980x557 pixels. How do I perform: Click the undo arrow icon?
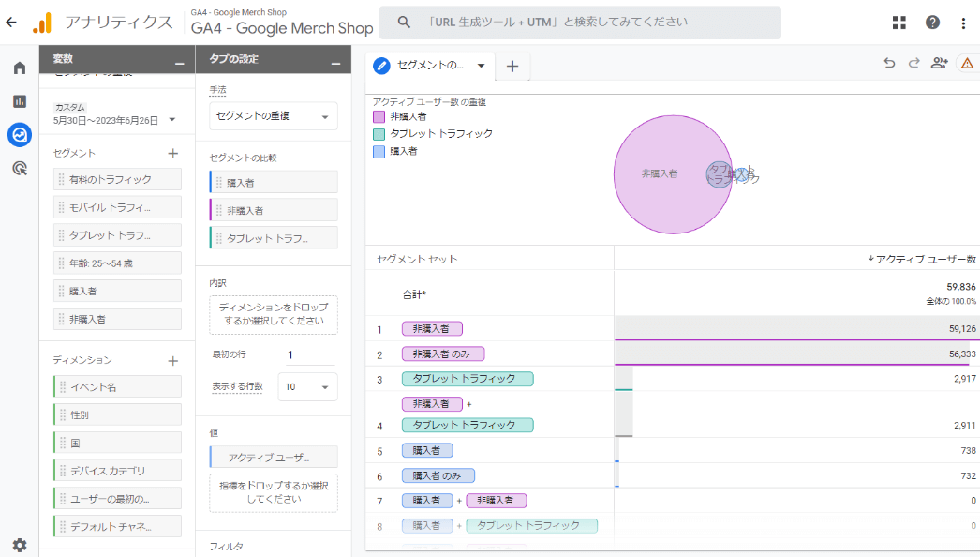889,63
